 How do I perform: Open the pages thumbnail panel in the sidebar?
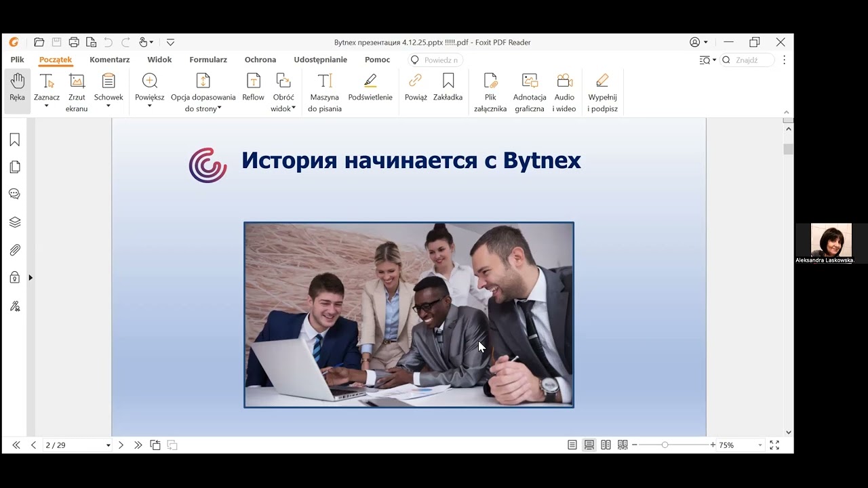pyautogui.click(x=15, y=167)
